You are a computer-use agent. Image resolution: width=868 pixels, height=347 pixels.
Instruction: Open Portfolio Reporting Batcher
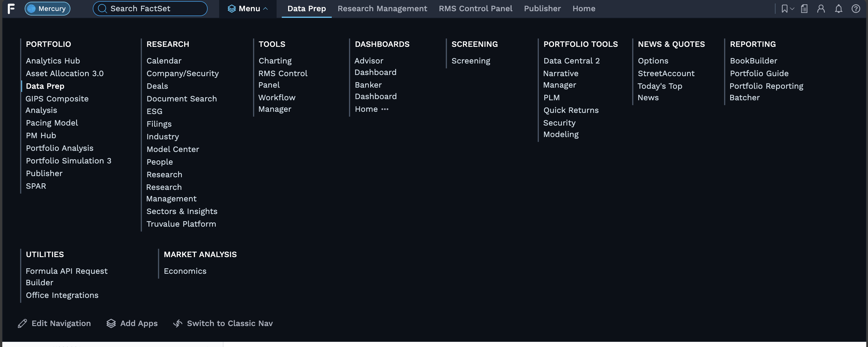pos(766,92)
